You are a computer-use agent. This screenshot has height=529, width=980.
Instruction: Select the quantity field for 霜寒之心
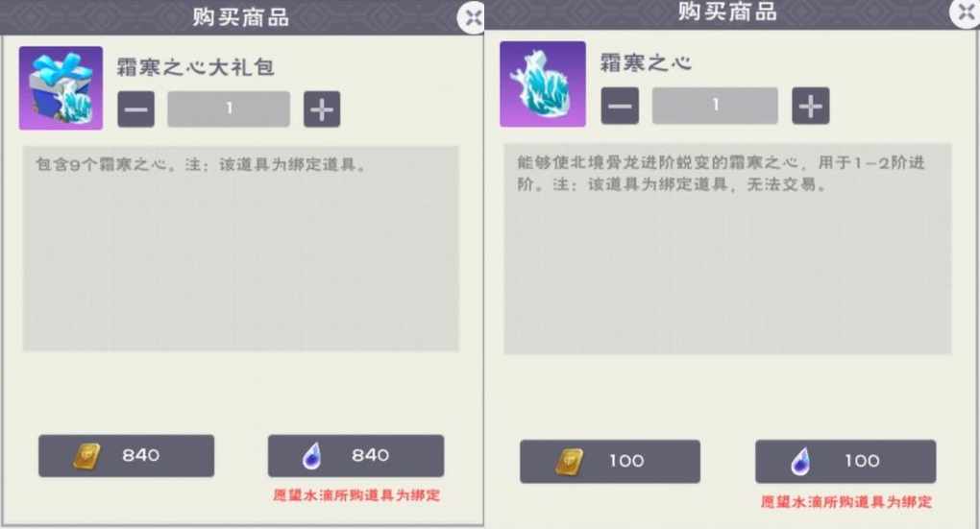click(715, 106)
